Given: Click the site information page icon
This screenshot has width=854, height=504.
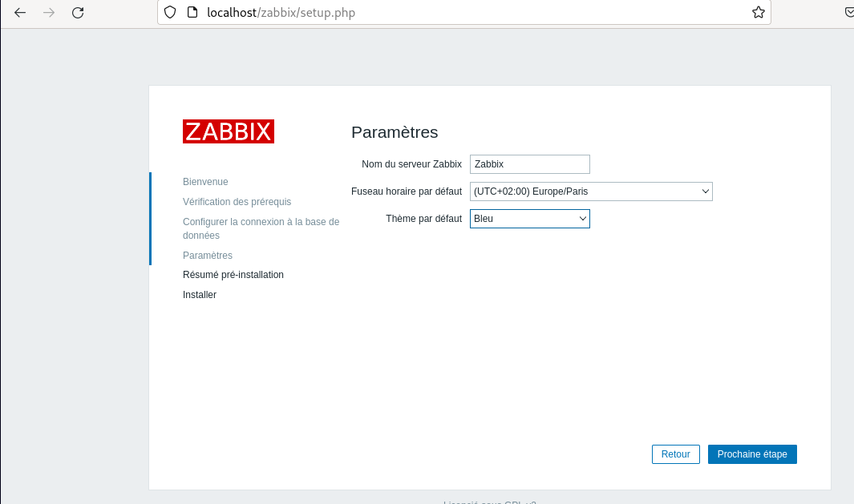Looking at the screenshot, I should pyautogui.click(x=192, y=12).
